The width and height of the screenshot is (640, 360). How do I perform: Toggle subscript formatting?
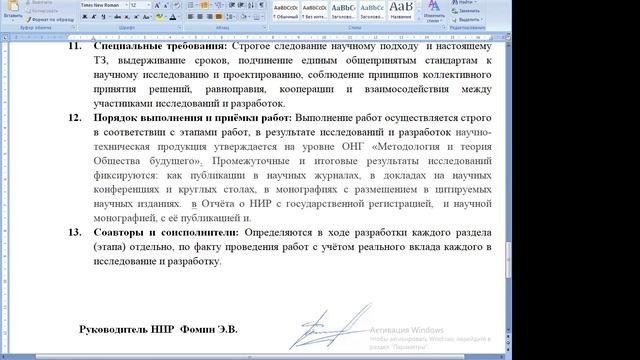pos(127,17)
